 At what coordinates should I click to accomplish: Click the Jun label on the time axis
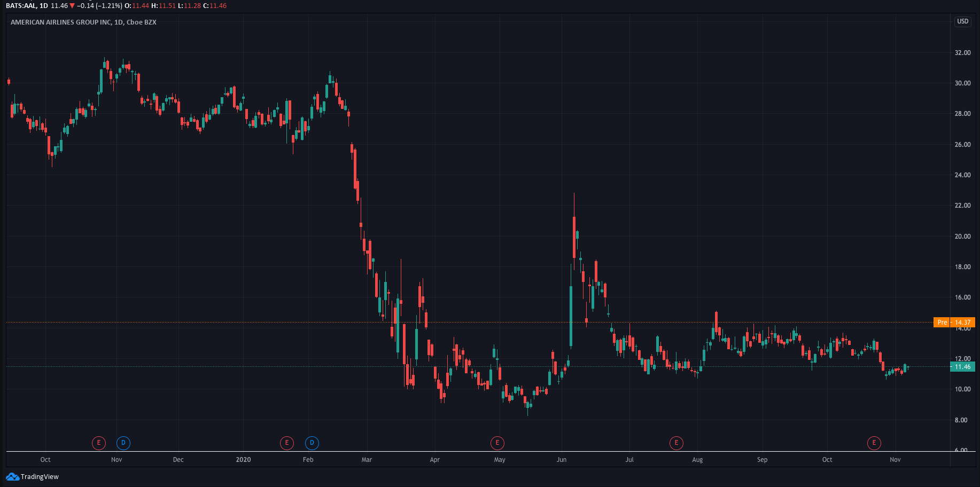click(562, 460)
